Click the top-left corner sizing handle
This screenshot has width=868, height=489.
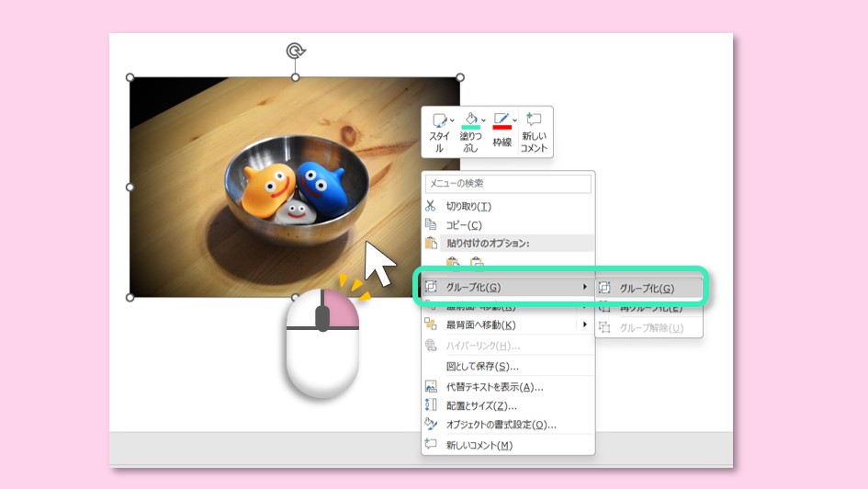click(130, 77)
